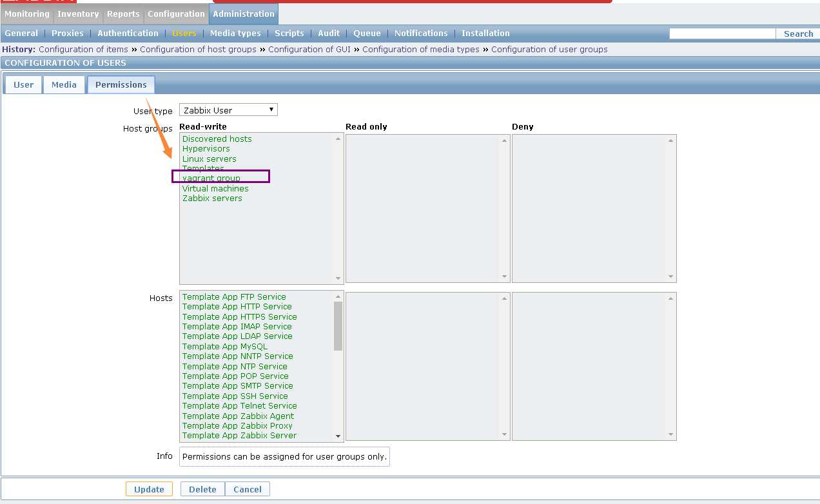
Task: Switch to the User tab
Action: click(x=23, y=84)
